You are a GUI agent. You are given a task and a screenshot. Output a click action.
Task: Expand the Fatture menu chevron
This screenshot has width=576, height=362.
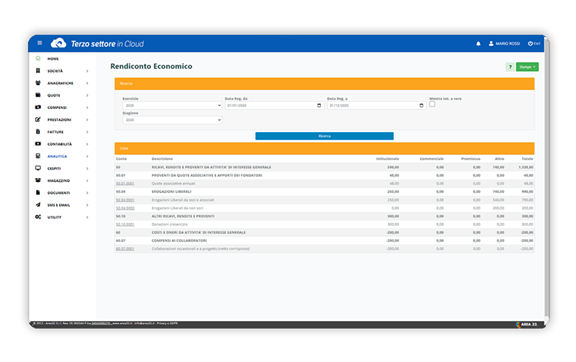pyautogui.click(x=87, y=132)
